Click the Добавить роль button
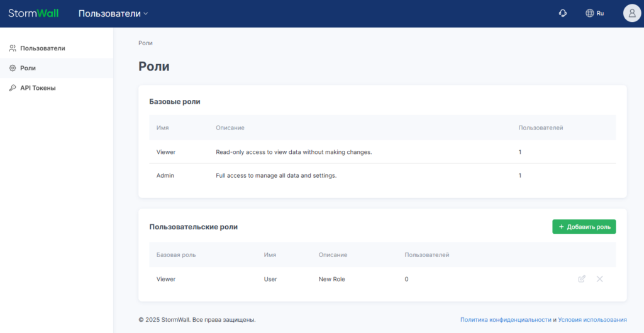Screen dimensions: 644x333 (584, 227)
